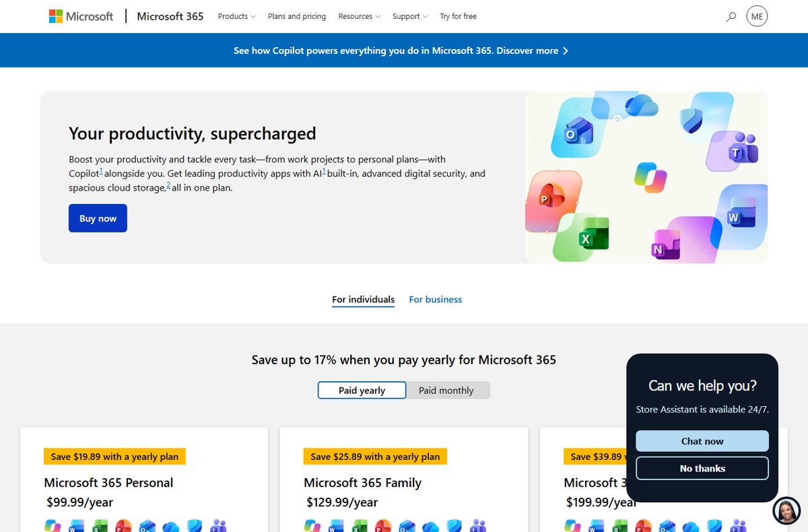
Task: Switch billing to Paid monthly
Action: click(x=446, y=390)
